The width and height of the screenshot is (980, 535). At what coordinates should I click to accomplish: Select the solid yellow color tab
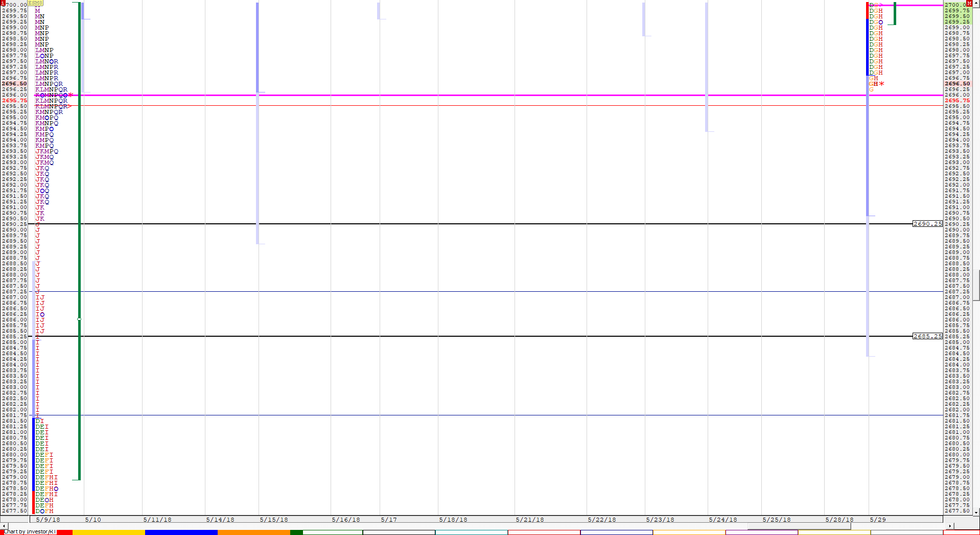click(109, 532)
